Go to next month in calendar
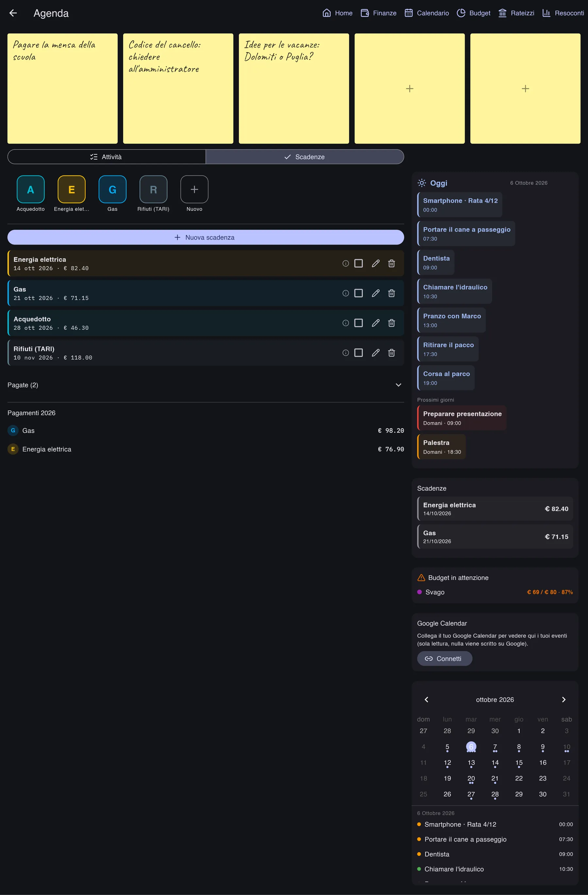 coord(563,700)
